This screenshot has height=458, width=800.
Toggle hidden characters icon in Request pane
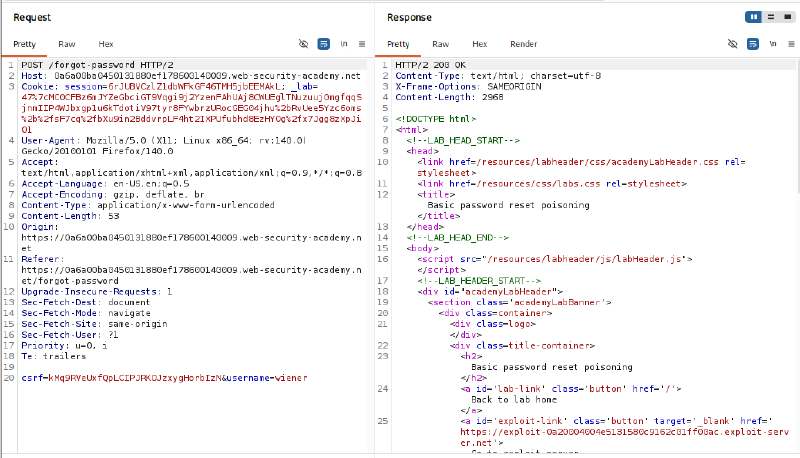303,44
